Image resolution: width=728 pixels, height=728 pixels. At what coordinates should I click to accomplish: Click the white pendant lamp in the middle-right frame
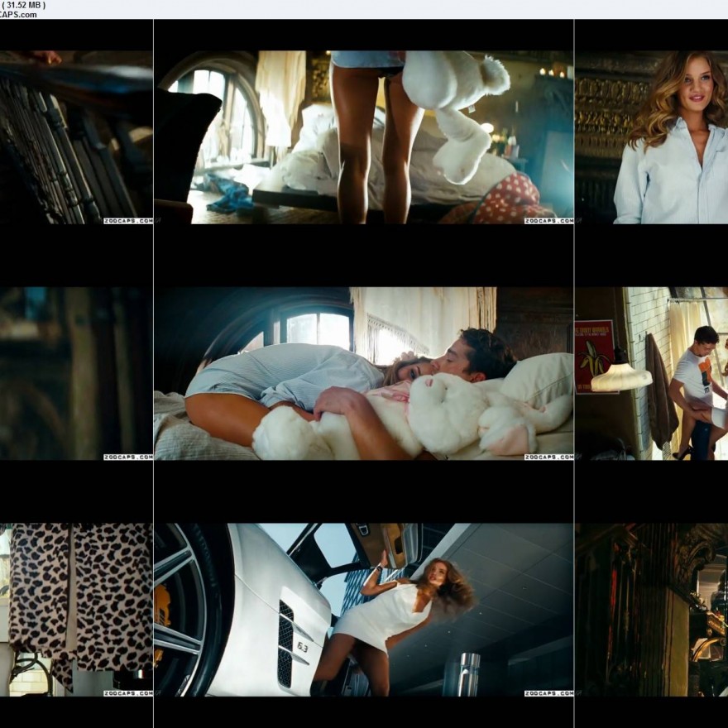coord(621,376)
